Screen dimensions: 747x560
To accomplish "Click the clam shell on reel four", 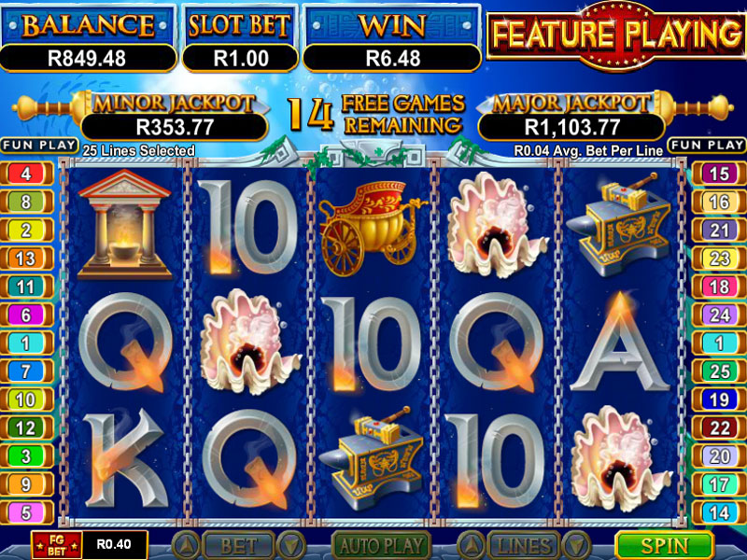I will coord(496,225).
